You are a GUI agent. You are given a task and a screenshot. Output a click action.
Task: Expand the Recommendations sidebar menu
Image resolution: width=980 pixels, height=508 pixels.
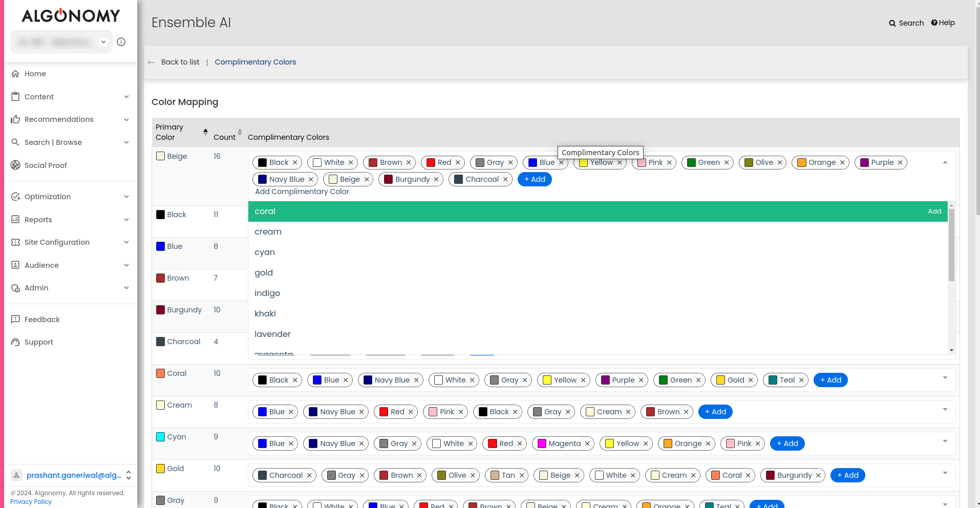click(x=126, y=119)
